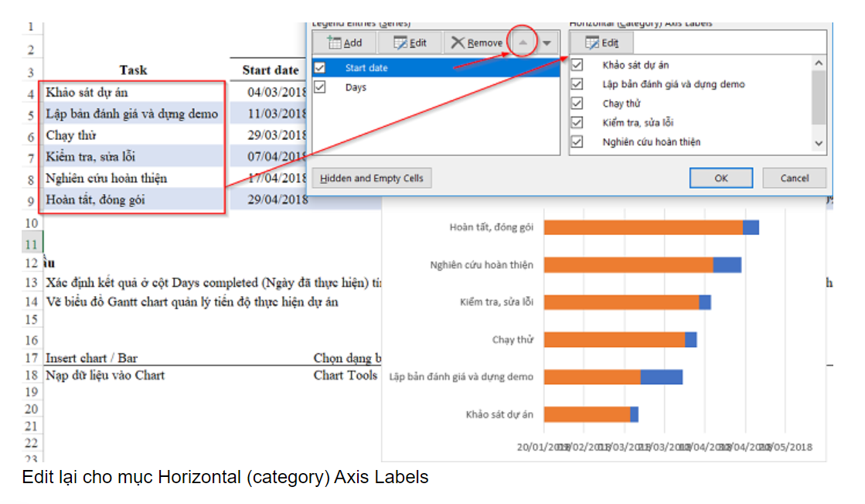
Task: Toggle the Start date series checkbox
Action: click(x=320, y=68)
